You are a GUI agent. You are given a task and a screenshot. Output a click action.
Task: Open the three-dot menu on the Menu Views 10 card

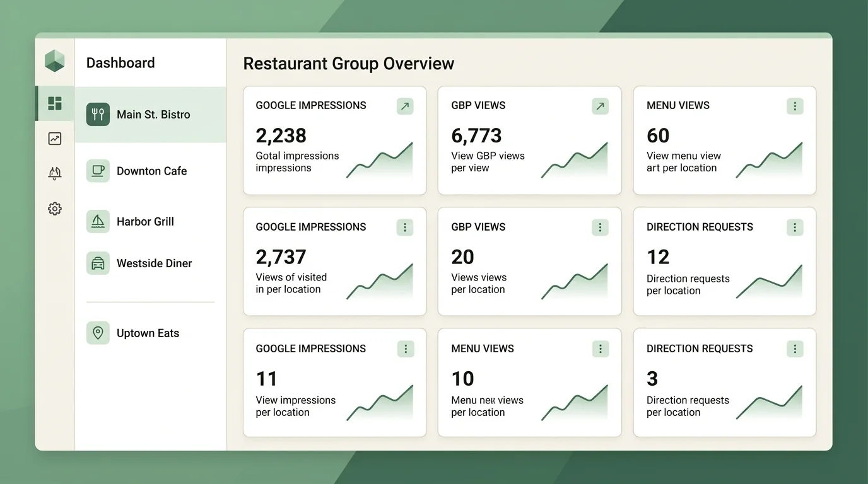pos(601,349)
